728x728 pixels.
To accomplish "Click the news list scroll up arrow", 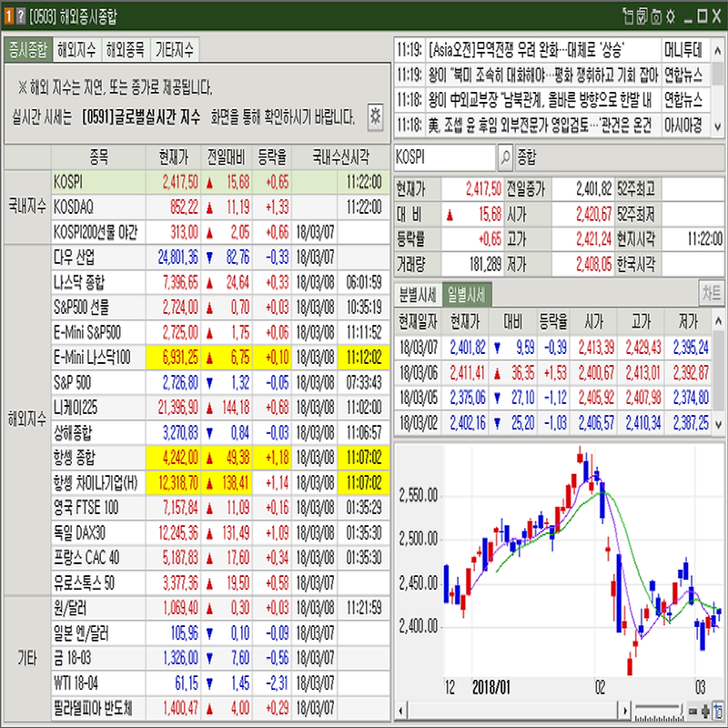I will coord(717,49).
